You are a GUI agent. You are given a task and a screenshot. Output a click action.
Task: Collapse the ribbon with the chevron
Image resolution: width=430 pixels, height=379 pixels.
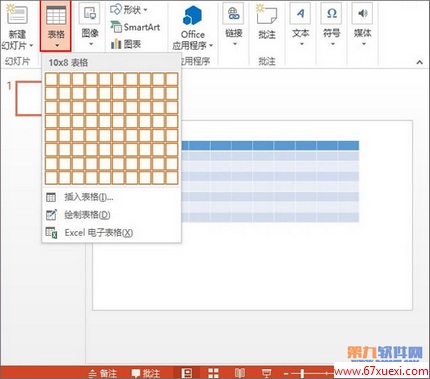(419, 62)
